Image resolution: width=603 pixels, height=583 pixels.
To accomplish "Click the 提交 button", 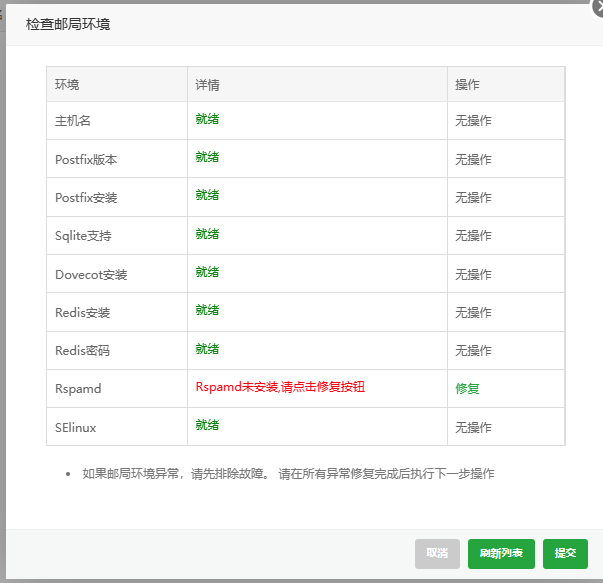I will pyautogui.click(x=565, y=553).
